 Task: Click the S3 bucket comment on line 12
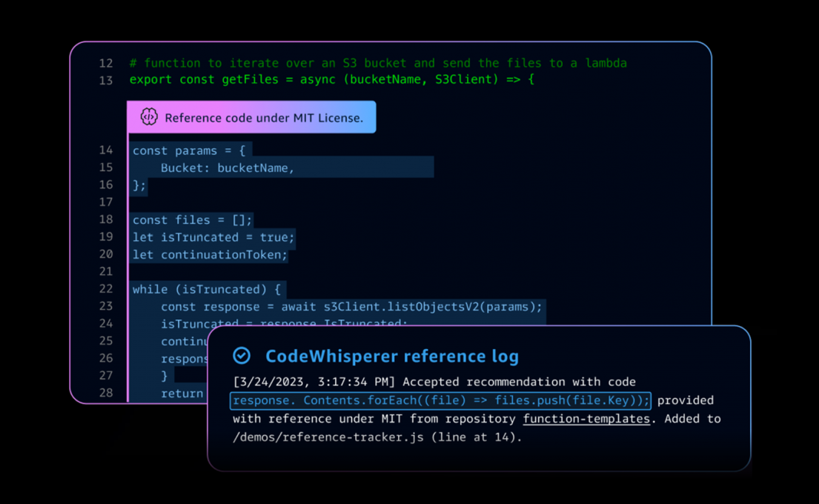[x=378, y=63]
